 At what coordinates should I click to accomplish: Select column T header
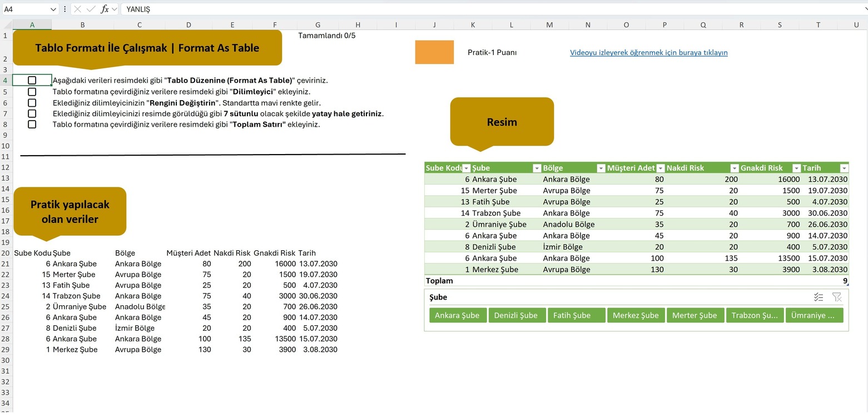click(x=818, y=24)
